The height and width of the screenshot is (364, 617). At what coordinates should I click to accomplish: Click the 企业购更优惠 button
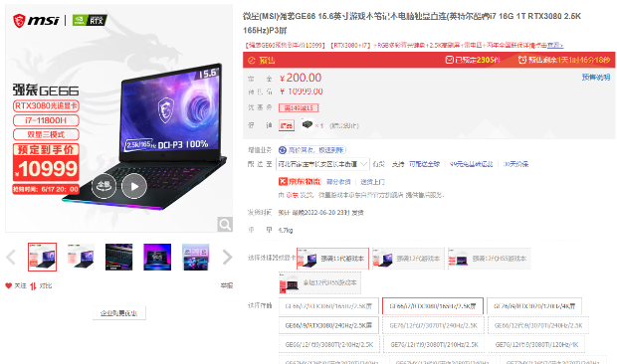(x=118, y=313)
